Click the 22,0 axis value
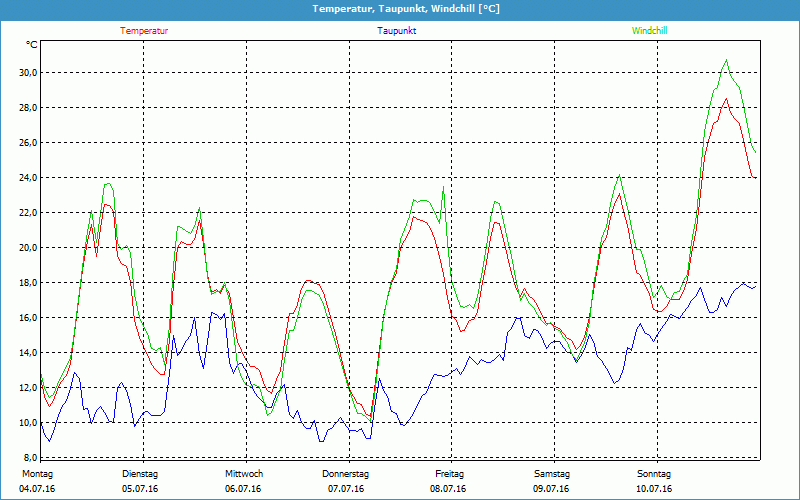This screenshot has height=500, width=800. [27, 213]
